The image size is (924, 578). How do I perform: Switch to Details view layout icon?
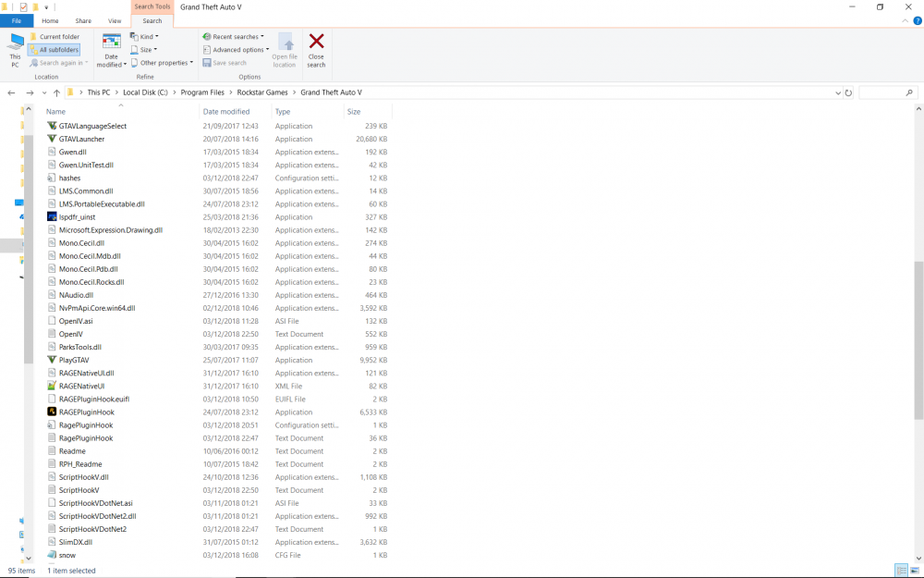tap(901, 571)
